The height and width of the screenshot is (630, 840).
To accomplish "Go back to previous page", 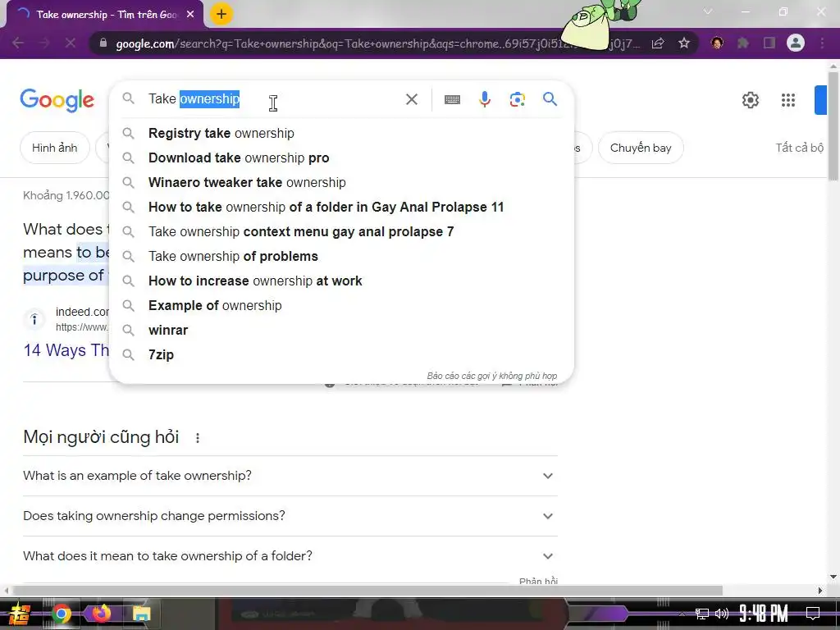I will click(x=18, y=43).
